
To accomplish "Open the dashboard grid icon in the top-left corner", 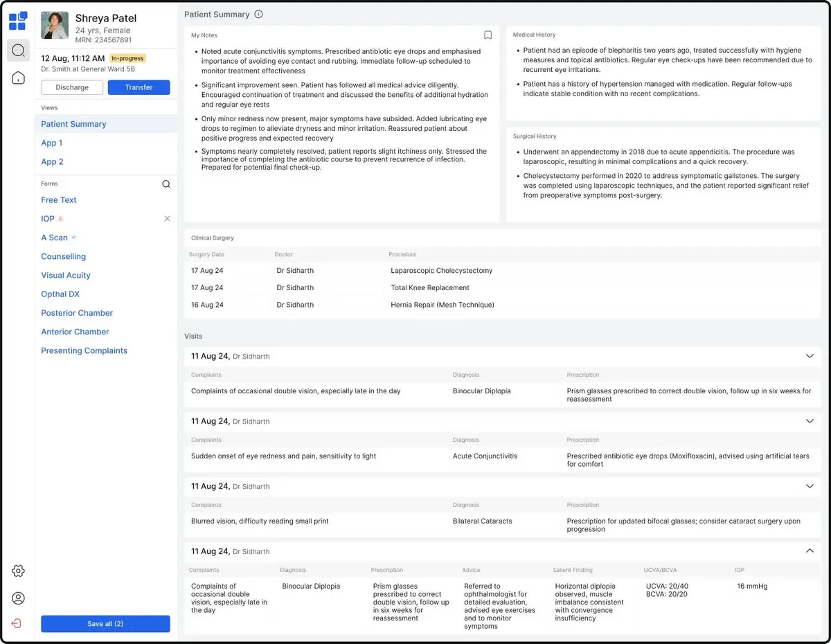I will (x=18, y=21).
